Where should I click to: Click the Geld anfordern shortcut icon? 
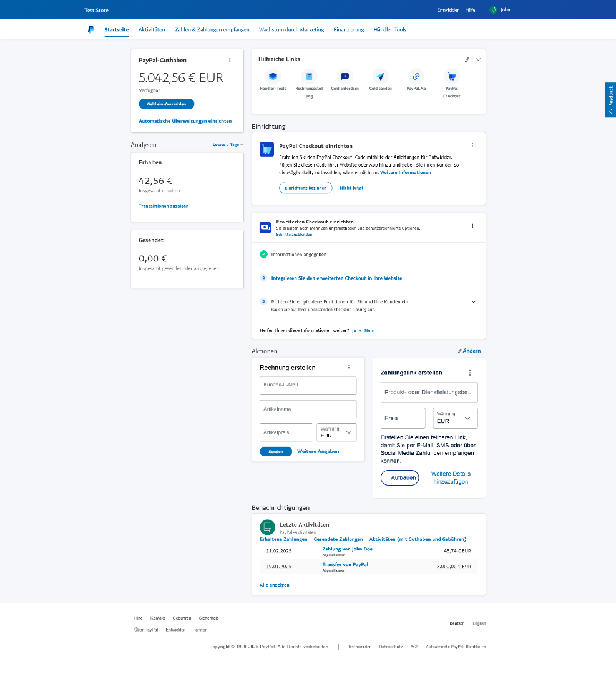(345, 77)
